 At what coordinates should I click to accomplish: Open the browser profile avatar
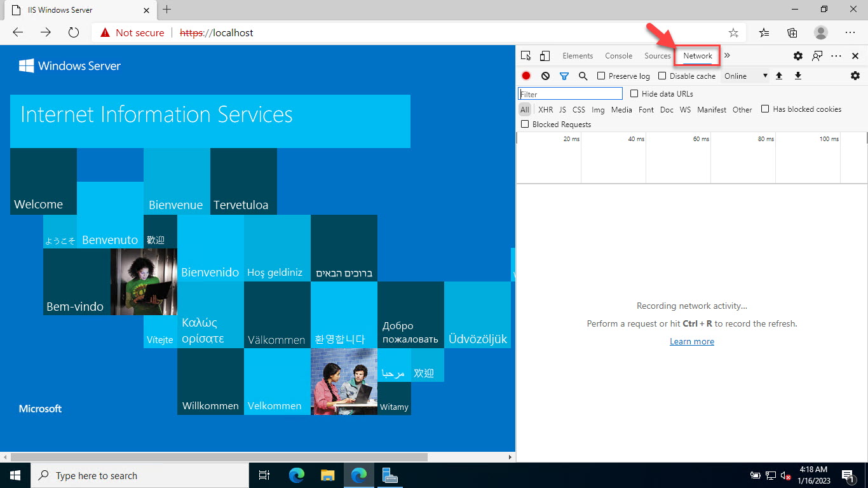coord(821,32)
